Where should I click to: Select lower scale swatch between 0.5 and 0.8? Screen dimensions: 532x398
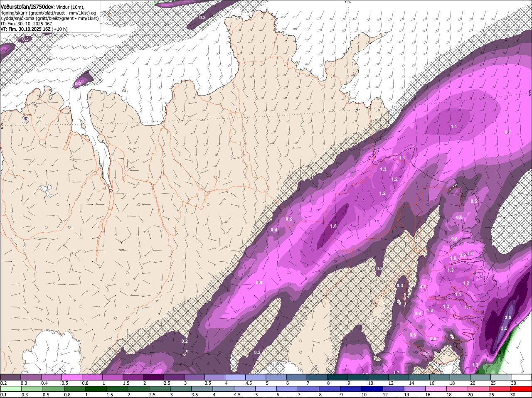pos(54,389)
